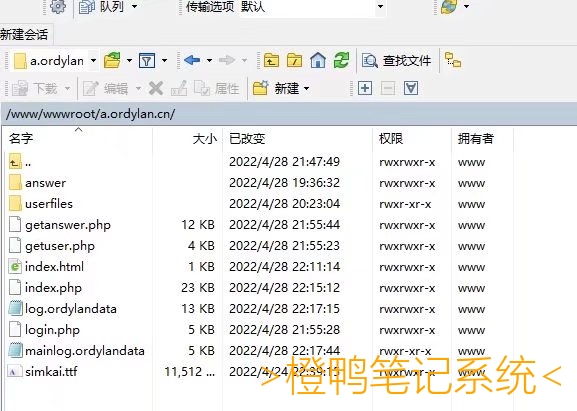Viewport: 577px width, 411px height.
Task: Expand the a.ordylan directory dropdown
Action: (93, 60)
